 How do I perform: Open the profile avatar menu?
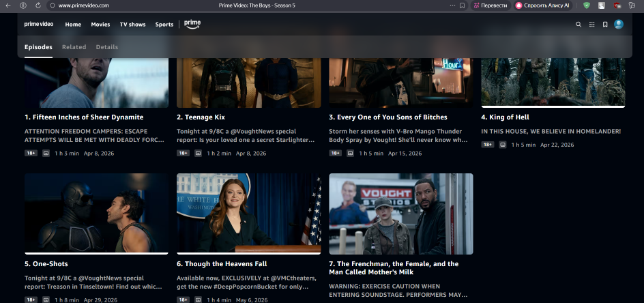click(619, 25)
